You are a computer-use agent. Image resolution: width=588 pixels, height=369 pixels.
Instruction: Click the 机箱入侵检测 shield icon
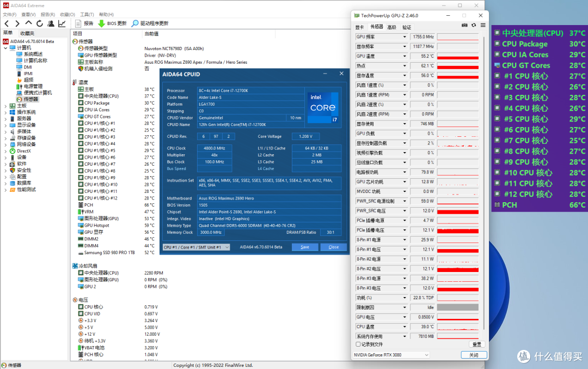pyautogui.click(x=81, y=69)
